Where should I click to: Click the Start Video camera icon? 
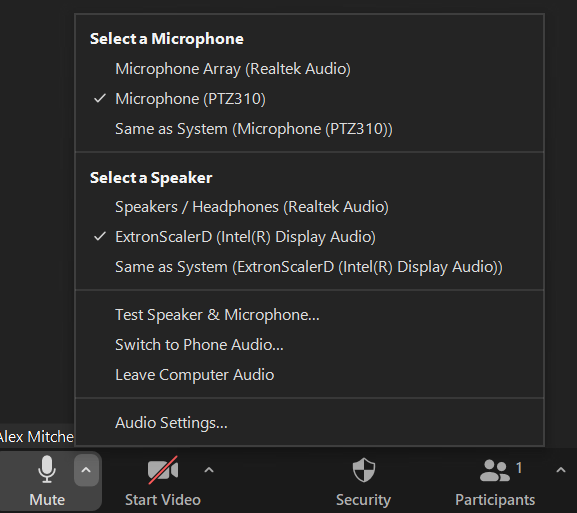coord(163,470)
